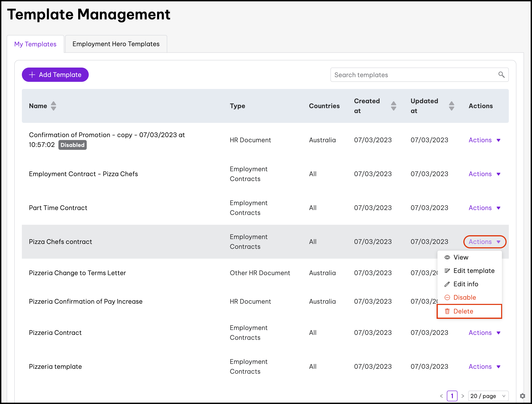This screenshot has height=404, width=532.
Task: Switch to Employment Hero Templates tab
Action: point(116,44)
